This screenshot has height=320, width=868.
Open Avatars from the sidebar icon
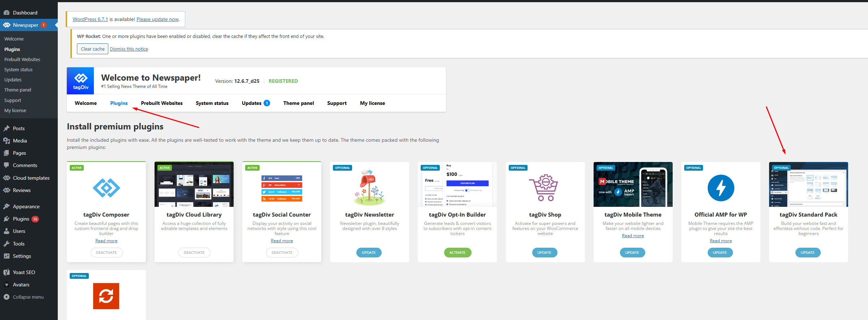tap(6, 285)
